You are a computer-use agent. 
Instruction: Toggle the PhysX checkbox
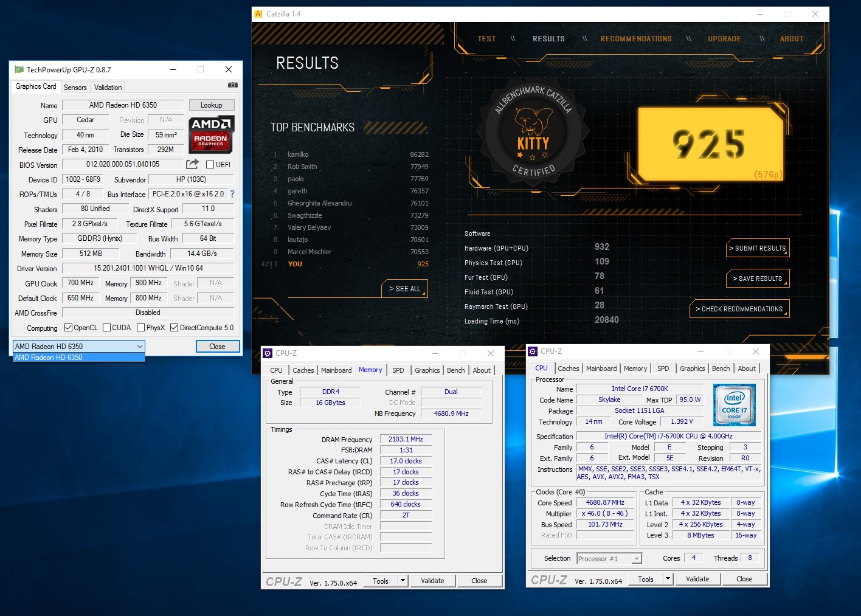140,328
